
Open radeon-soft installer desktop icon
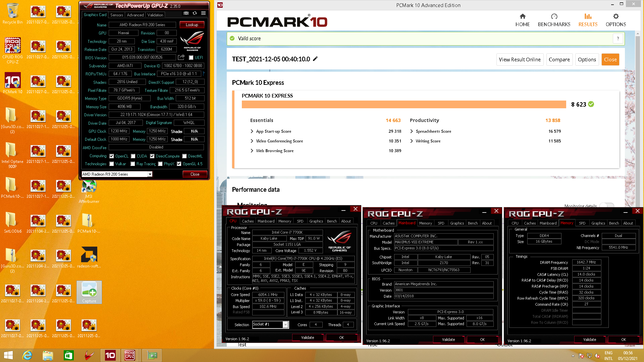click(x=89, y=257)
